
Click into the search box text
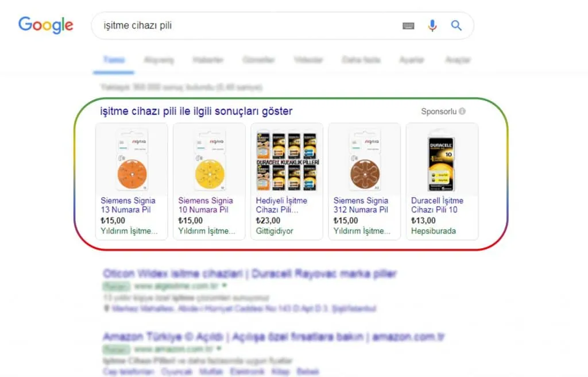point(138,25)
